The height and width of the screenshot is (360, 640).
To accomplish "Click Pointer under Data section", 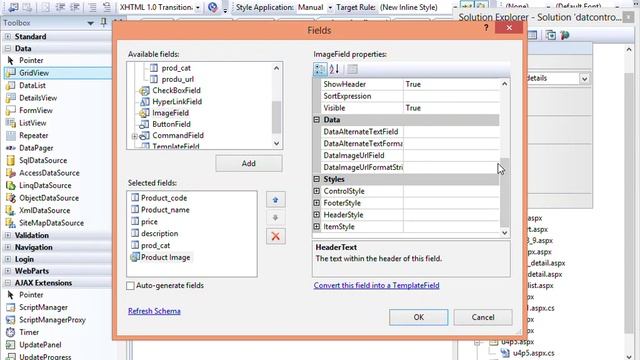I will tap(31, 60).
